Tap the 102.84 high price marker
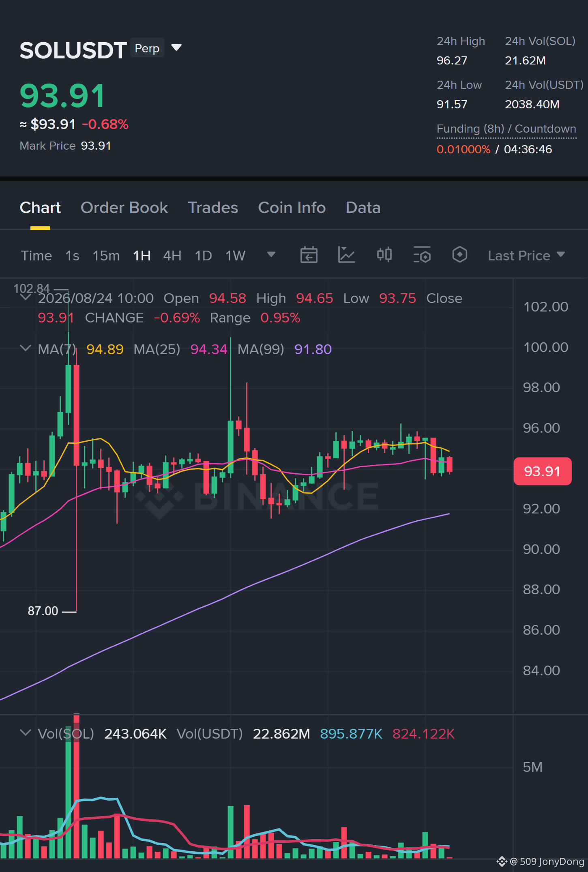The height and width of the screenshot is (872, 588). tap(32, 288)
